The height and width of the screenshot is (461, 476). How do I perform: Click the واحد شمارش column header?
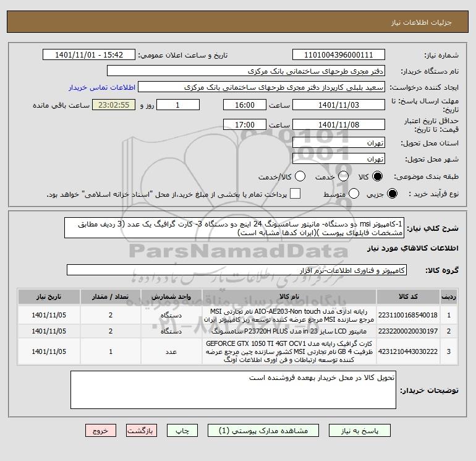(x=171, y=296)
